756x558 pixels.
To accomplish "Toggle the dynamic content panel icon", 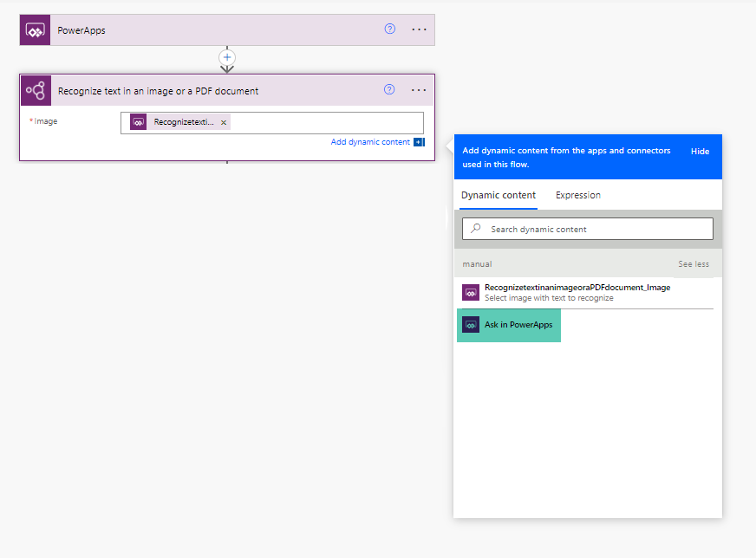I will pyautogui.click(x=419, y=142).
